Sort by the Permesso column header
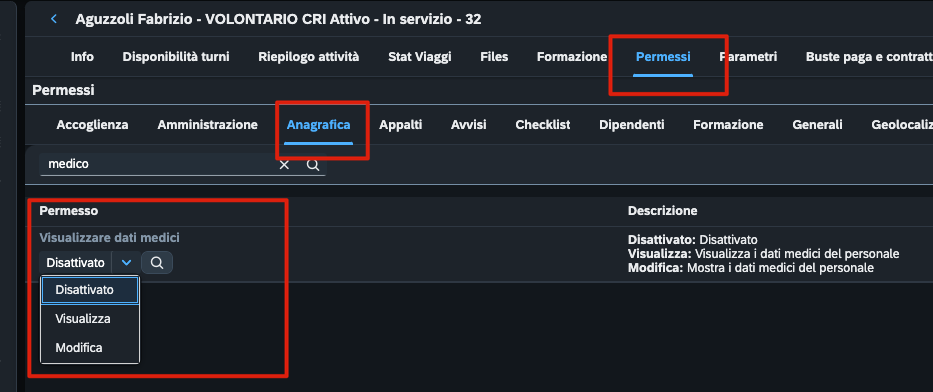 69,211
